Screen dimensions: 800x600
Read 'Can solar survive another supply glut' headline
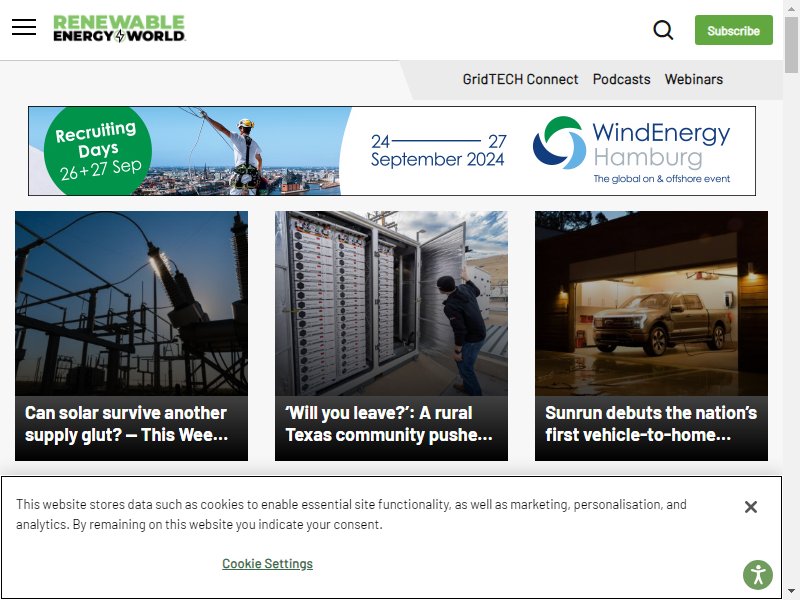point(127,423)
